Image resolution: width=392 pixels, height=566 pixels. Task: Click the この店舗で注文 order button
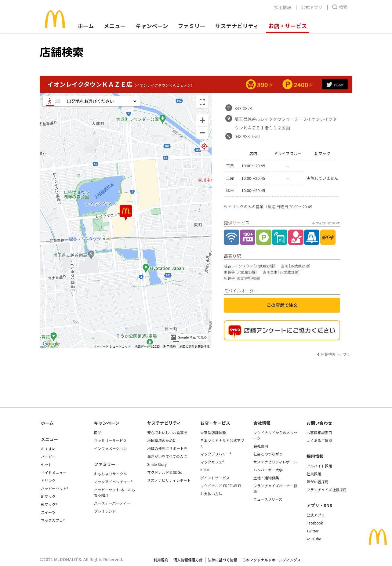(282, 305)
